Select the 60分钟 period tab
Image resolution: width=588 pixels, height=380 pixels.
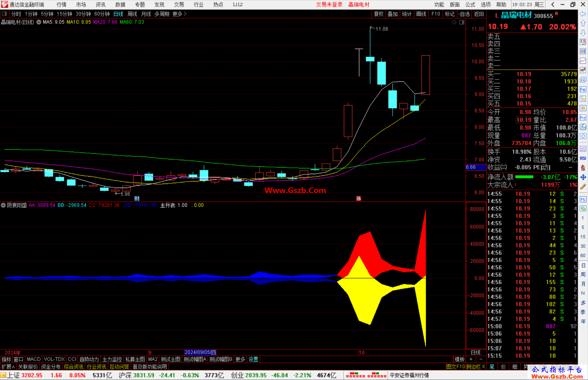coord(102,14)
